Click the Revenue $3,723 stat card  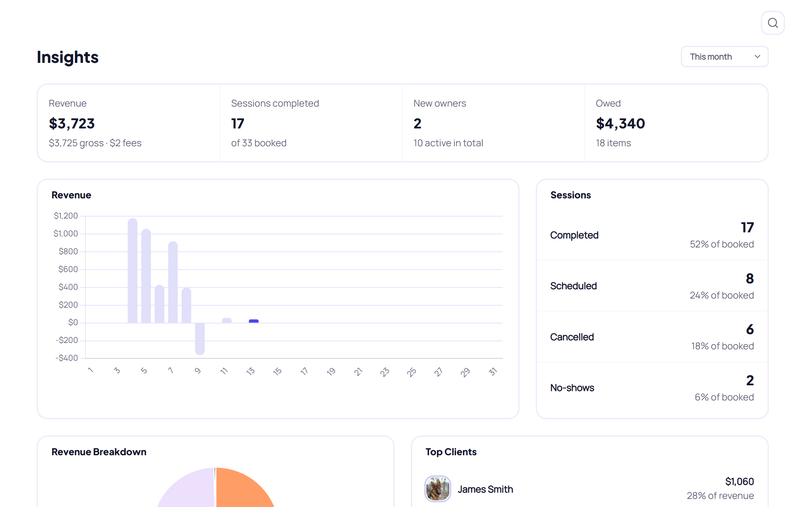129,123
